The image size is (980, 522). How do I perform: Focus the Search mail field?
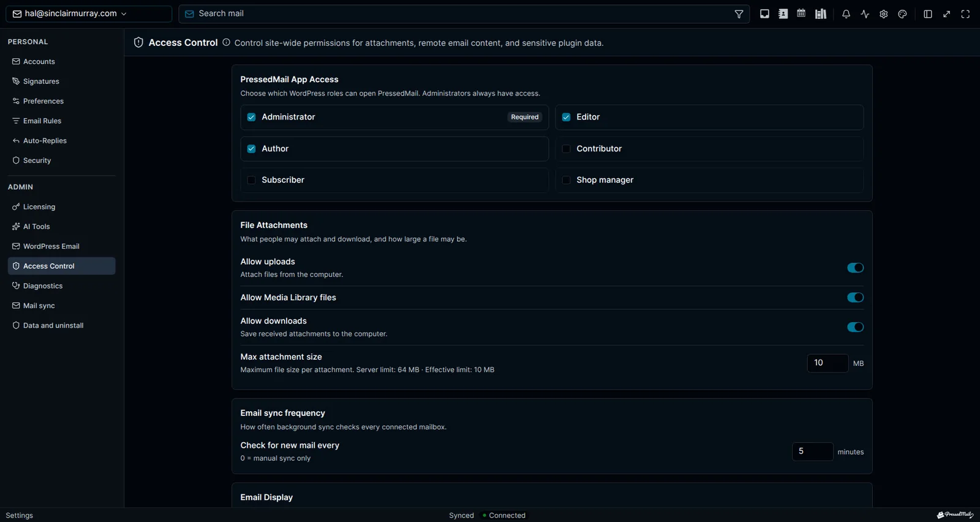tap(464, 13)
